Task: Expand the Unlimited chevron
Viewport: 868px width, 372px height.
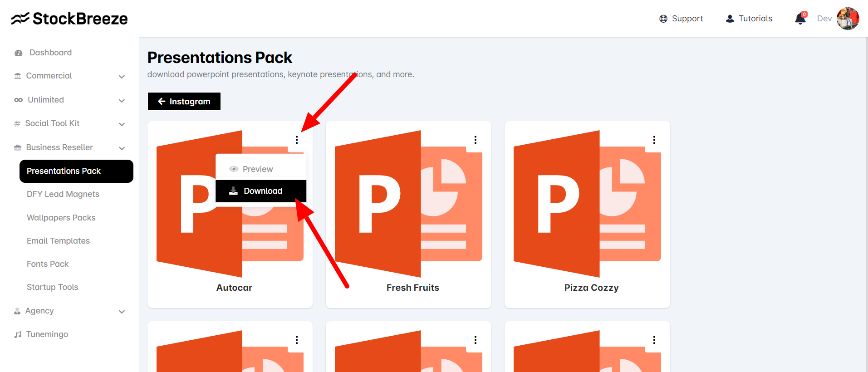Action: tap(122, 100)
